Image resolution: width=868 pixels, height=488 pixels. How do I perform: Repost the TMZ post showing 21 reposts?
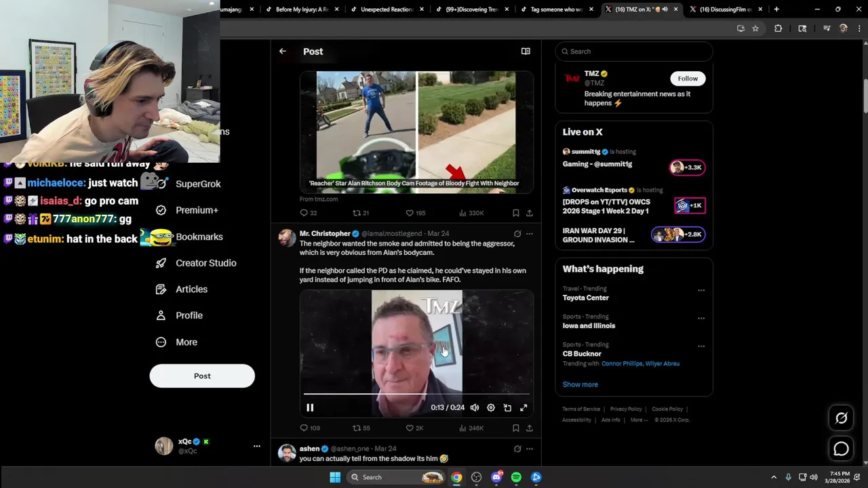[361, 213]
